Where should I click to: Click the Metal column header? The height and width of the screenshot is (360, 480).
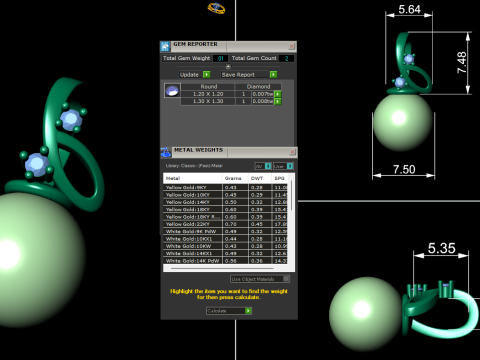(193, 178)
